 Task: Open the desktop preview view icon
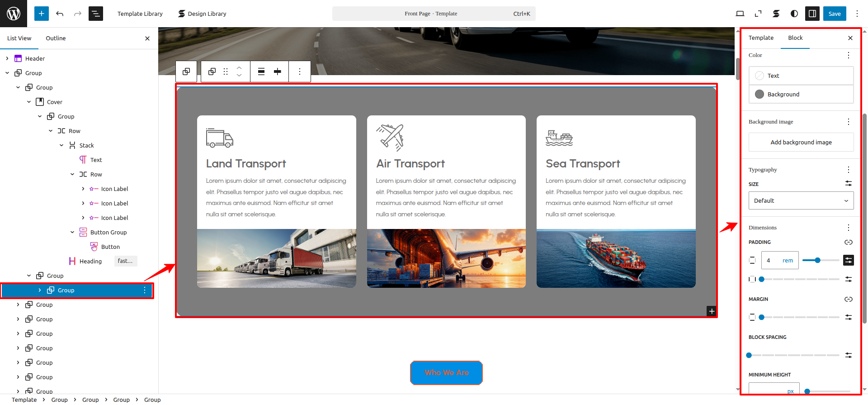(740, 14)
